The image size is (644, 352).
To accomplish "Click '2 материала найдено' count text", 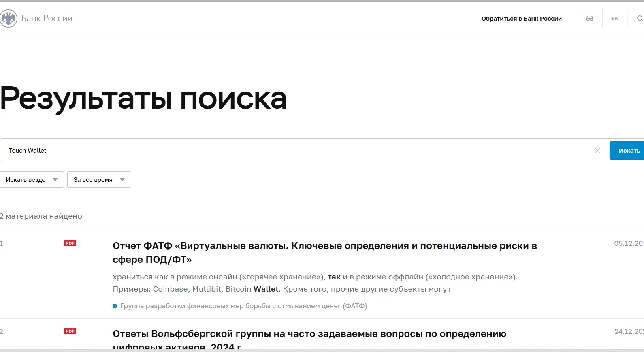I will [x=41, y=216].
